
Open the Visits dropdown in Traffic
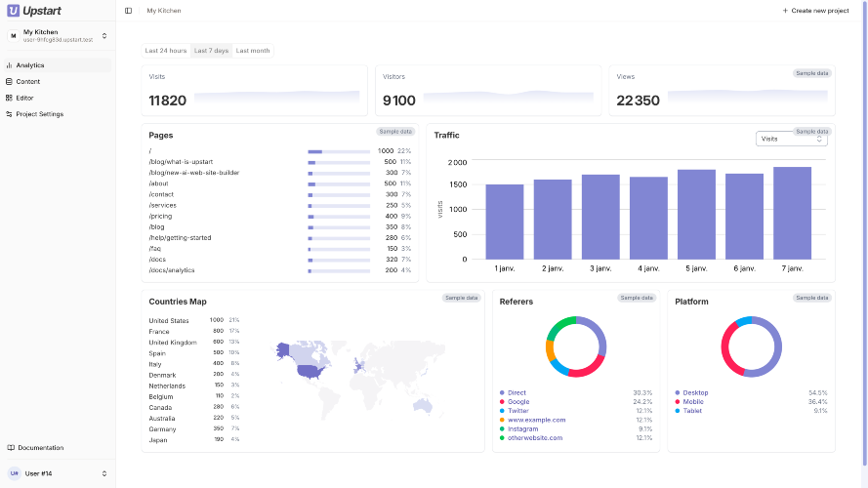tap(792, 139)
